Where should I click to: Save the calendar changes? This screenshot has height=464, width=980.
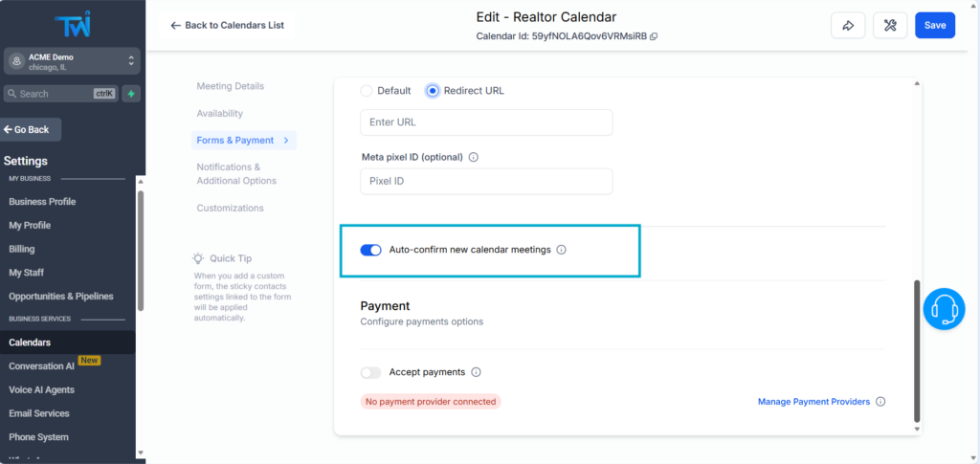coord(934,25)
